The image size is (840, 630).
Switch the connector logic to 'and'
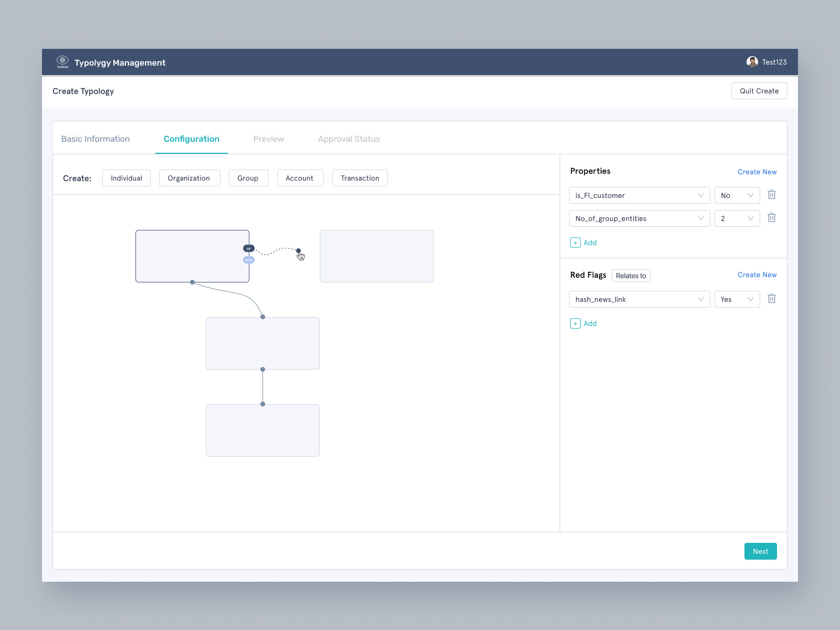tap(248, 259)
